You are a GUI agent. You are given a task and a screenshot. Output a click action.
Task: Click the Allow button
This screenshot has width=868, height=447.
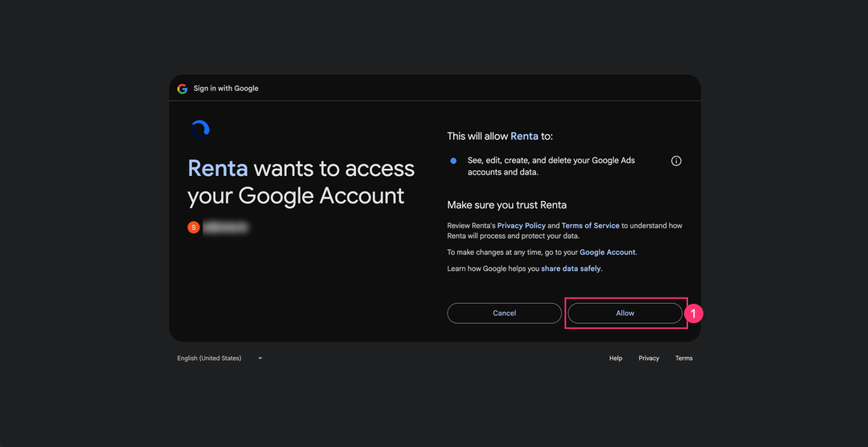pyautogui.click(x=625, y=313)
